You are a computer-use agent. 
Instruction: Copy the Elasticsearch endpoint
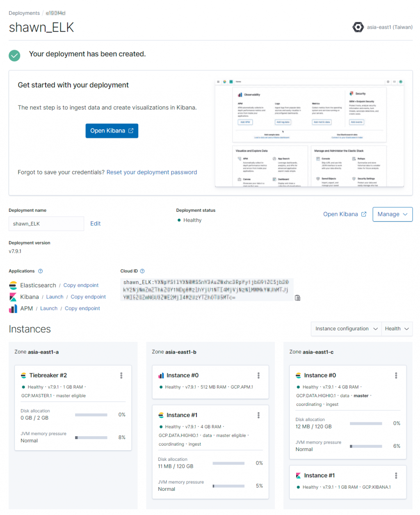pos(81,285)
